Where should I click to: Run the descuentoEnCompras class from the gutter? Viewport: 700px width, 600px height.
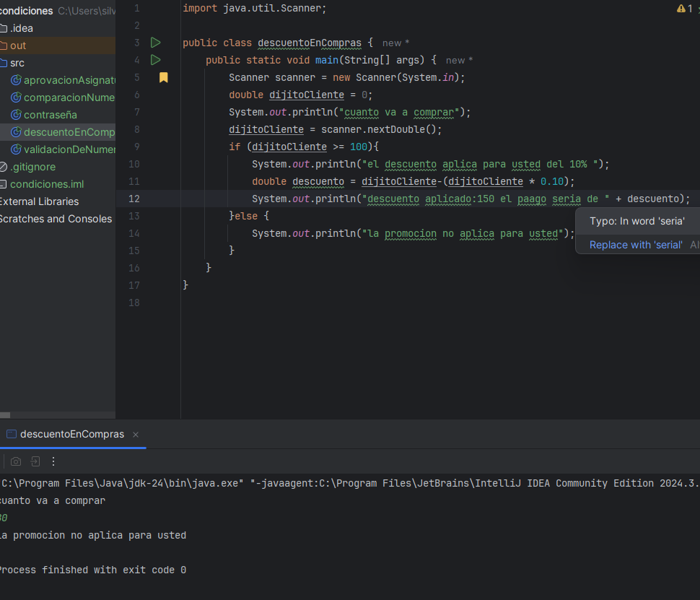point(155,43)
